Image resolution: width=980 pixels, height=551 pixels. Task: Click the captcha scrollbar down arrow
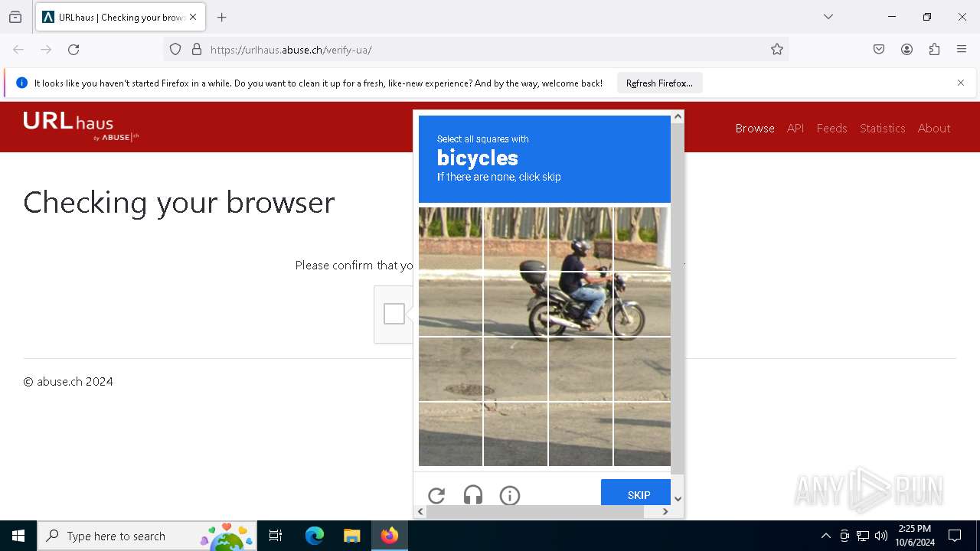(678, 499)
